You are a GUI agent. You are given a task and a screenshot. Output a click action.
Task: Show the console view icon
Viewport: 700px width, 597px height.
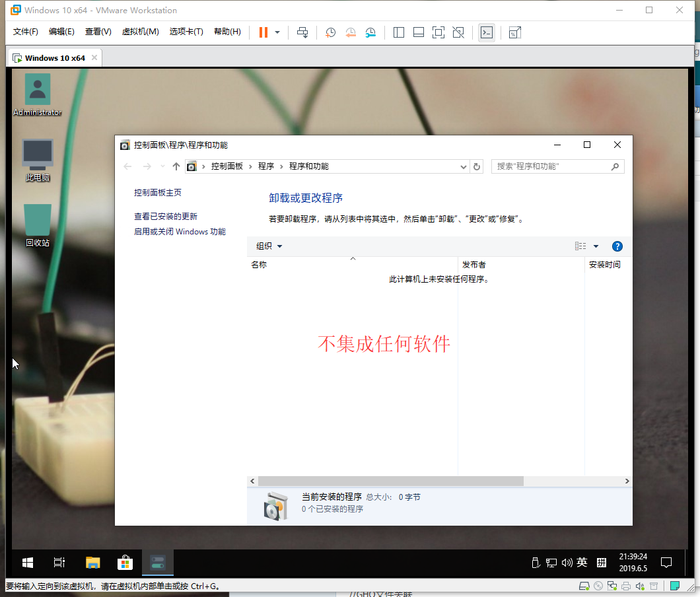pos(487,32)
